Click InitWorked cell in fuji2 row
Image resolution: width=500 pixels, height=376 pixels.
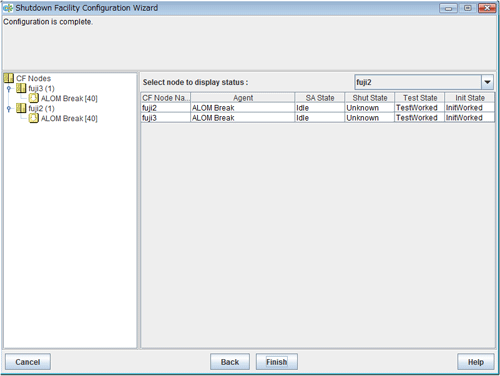point(470,108)
